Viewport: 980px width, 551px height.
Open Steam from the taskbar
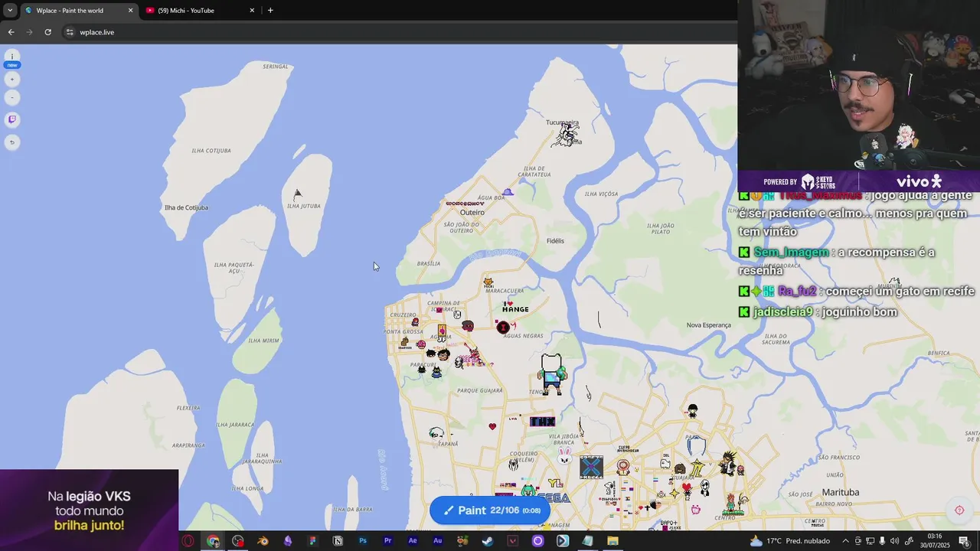pyautogui.click(x=488, y=541)
